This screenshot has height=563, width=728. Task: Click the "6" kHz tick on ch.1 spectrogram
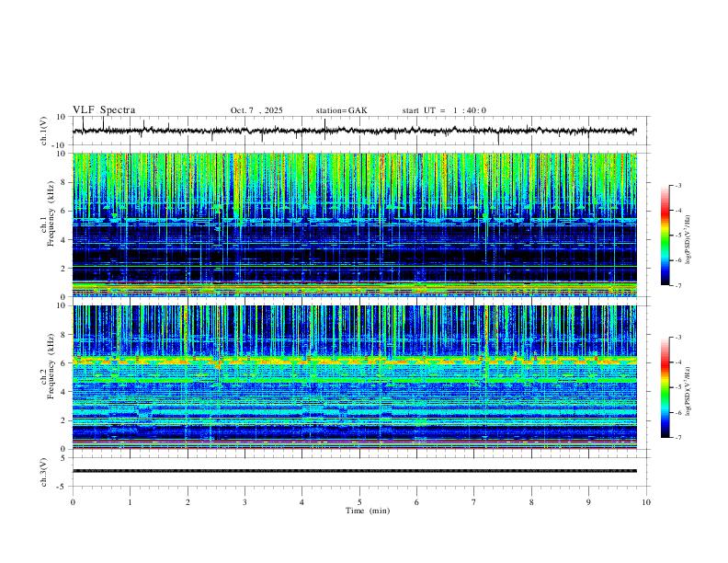(x=63, y=211)
